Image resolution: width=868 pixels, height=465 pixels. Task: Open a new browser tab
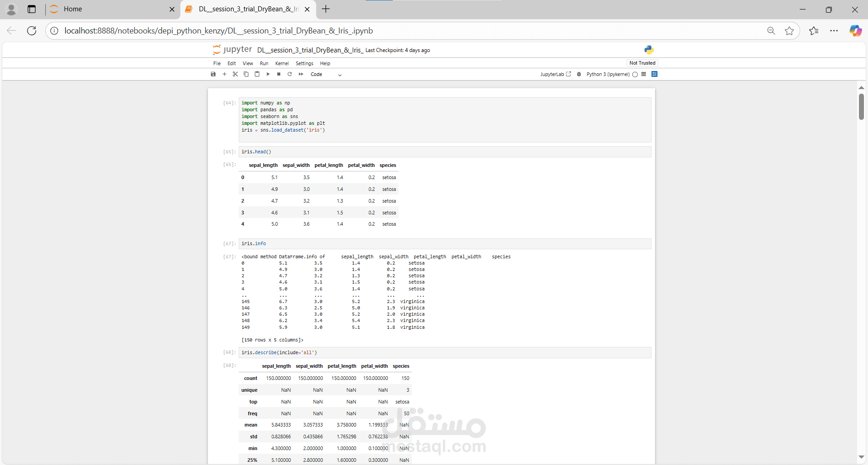(326, 9)
